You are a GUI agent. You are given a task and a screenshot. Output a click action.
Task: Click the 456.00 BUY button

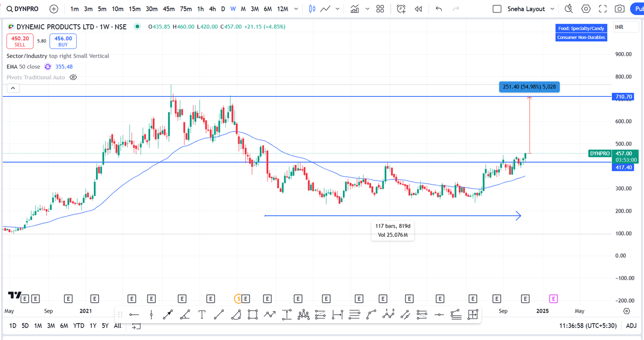tap(63, 41)
